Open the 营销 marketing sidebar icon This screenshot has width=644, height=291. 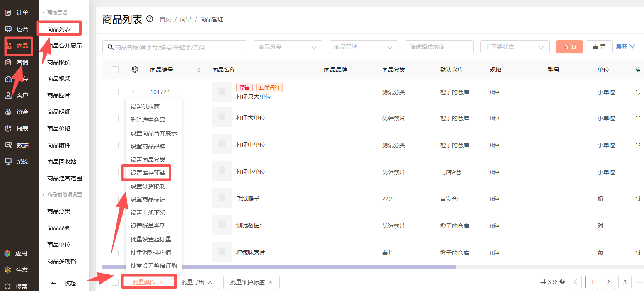pyautogui.click(x=8, y=62)
